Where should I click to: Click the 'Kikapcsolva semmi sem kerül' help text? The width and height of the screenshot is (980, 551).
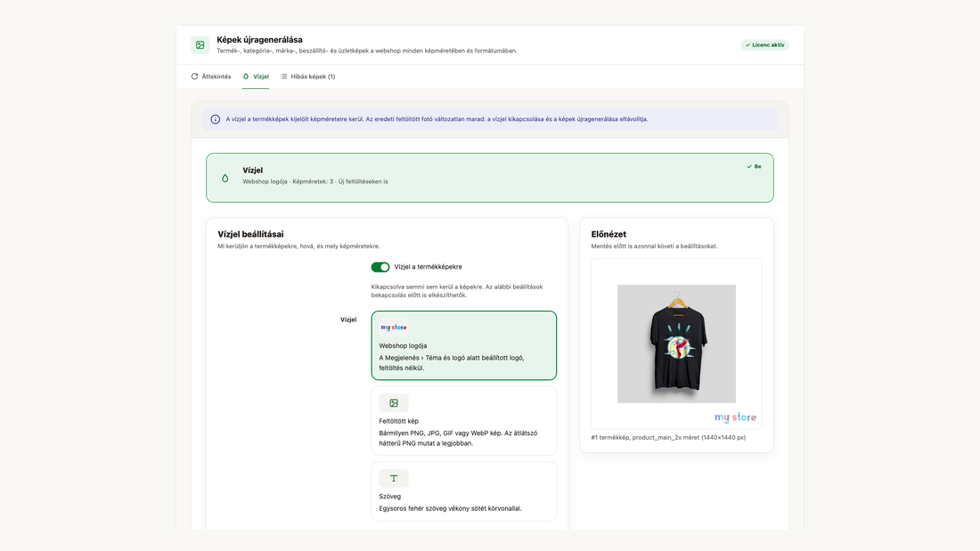click(x=457, y=291)
